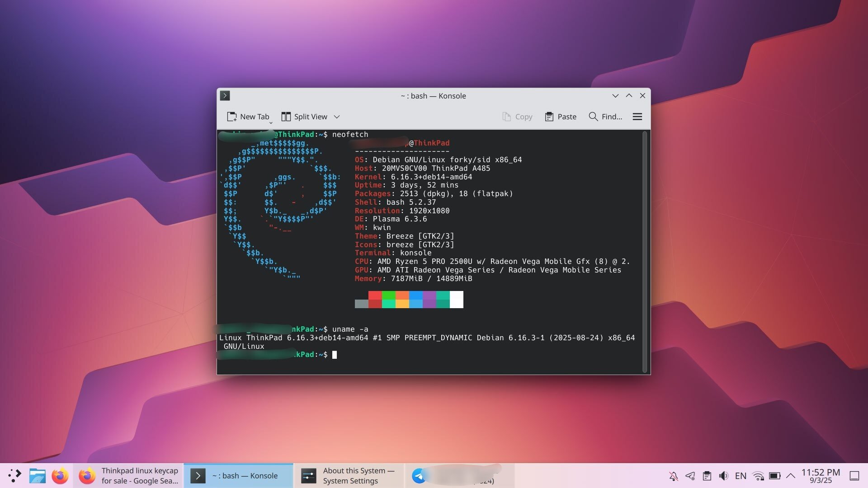Expand hidden system tray icons arrow
Image resolution: width=868 pixels, height=488 pixels.
pyautogui.click(x=791, y=476)
